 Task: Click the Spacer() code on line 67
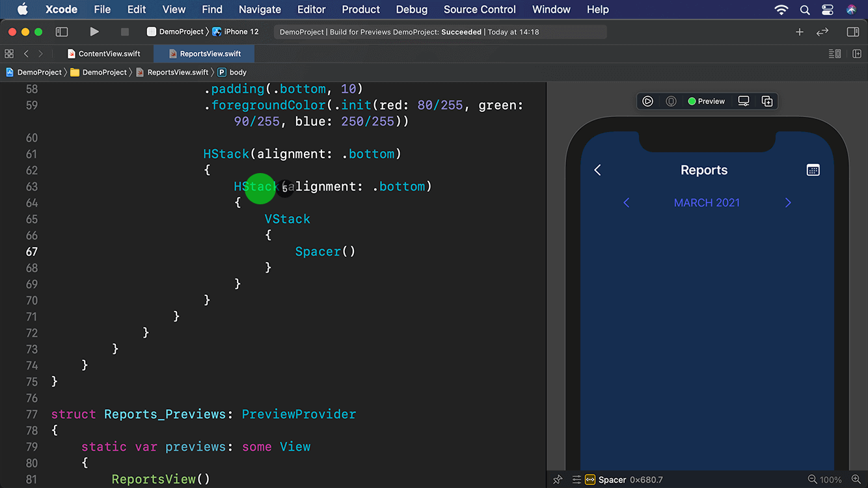tap(325, 252)
